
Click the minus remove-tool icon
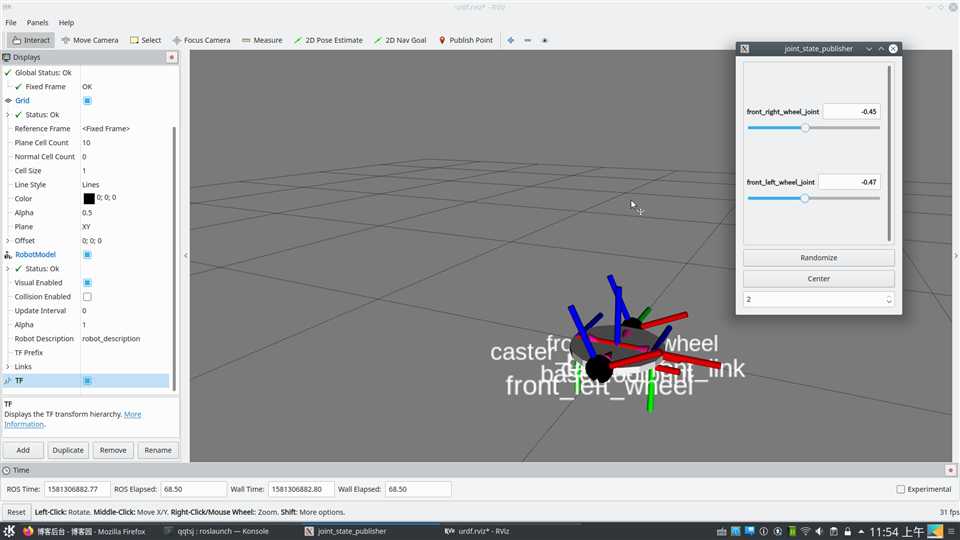tap(528, 40)
